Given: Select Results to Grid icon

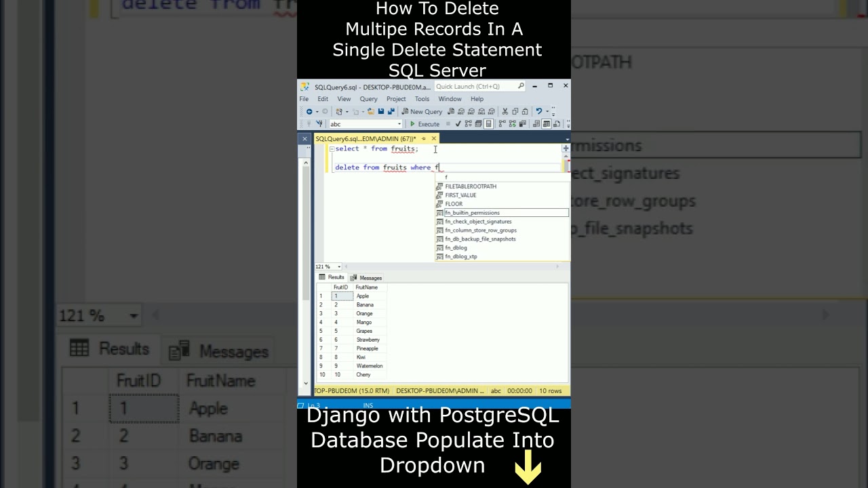Looking at the screenshot, I should click(546, 124).
